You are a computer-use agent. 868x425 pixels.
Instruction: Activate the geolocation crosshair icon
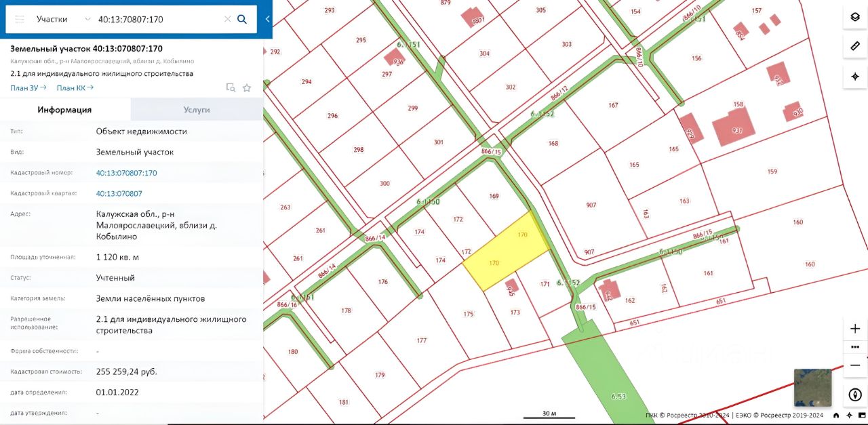[855, 76]
